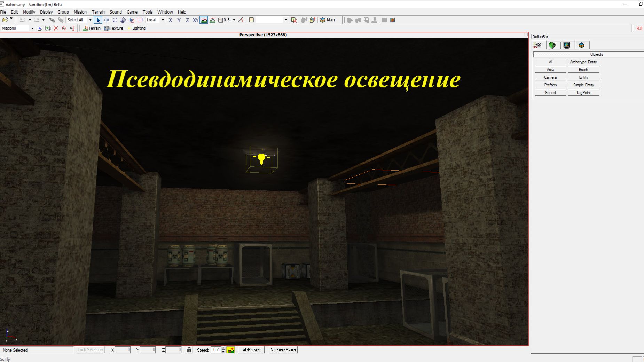Switch to the Terrain rollup tab
644x362 pixels.
(552, 45)
